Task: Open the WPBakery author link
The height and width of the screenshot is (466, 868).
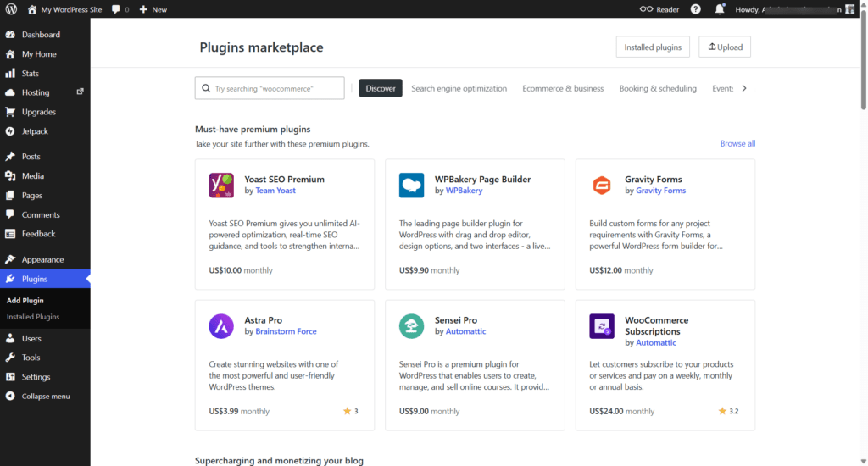Action: coord(464,191)
